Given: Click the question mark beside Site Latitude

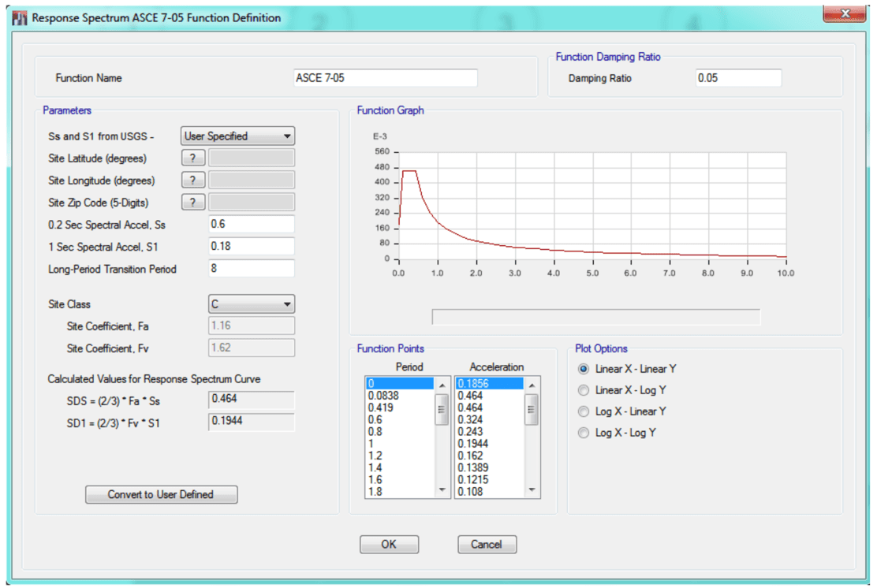Looking at the screenshot, I should (x=192, y=157).
